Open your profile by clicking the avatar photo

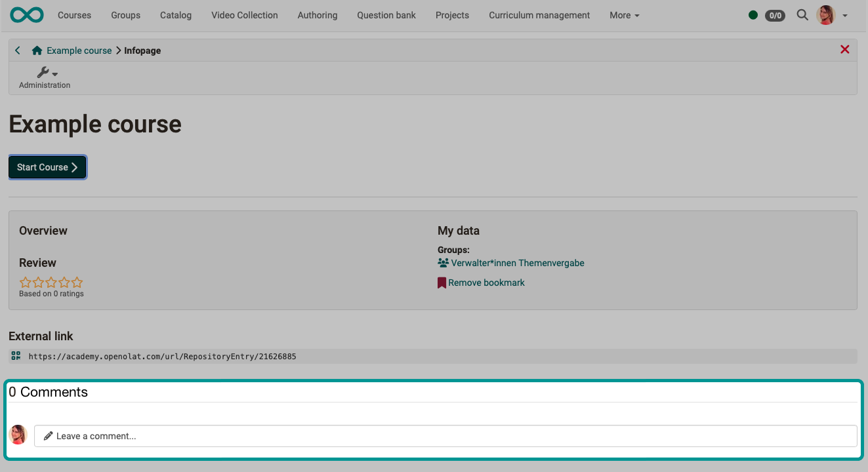click(825, 15)
